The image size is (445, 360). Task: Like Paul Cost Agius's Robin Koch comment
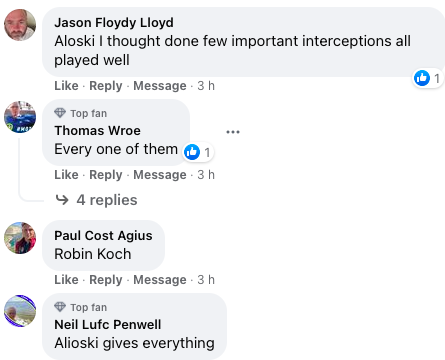click(66, 280)
